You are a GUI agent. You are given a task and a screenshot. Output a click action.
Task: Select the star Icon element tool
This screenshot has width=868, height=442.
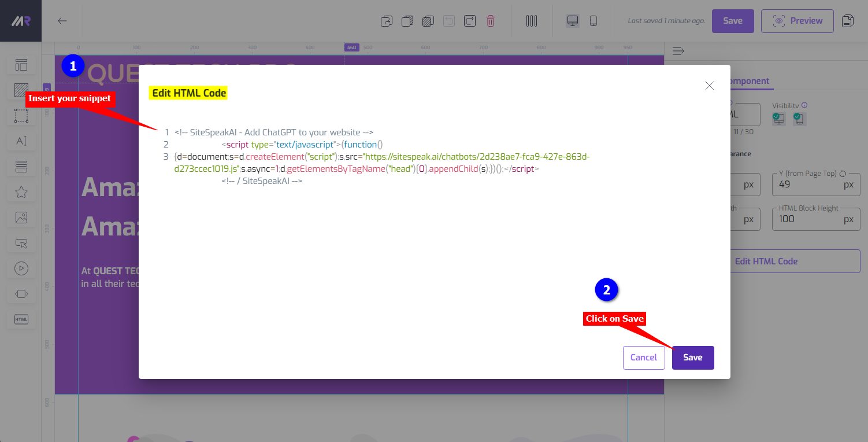tap(21, 192)
